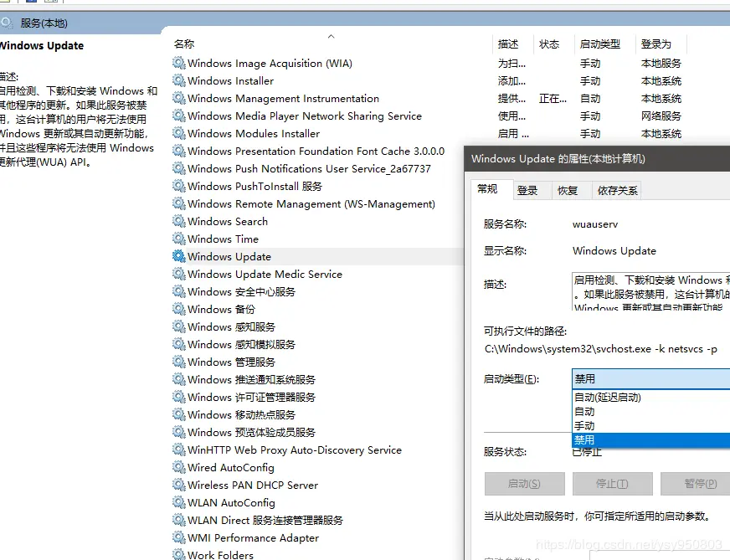The image size is (730, 560).
Task: Click gear icon of Windows Remote Management
Action: click(x=179, y=203)
